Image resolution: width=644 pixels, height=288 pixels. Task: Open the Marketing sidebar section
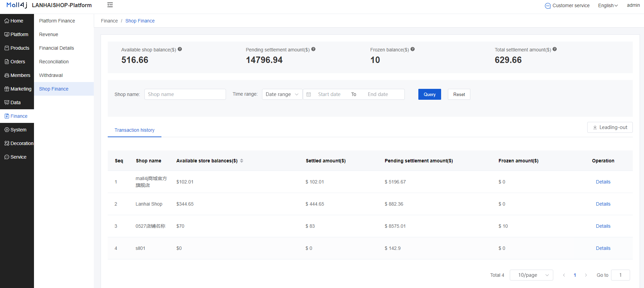click(17, 89)
